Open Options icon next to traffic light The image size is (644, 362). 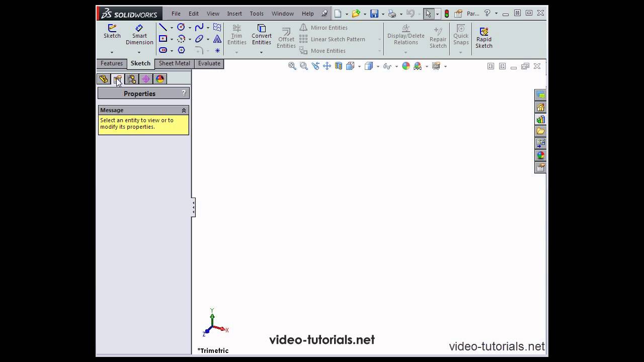[458, 14]
